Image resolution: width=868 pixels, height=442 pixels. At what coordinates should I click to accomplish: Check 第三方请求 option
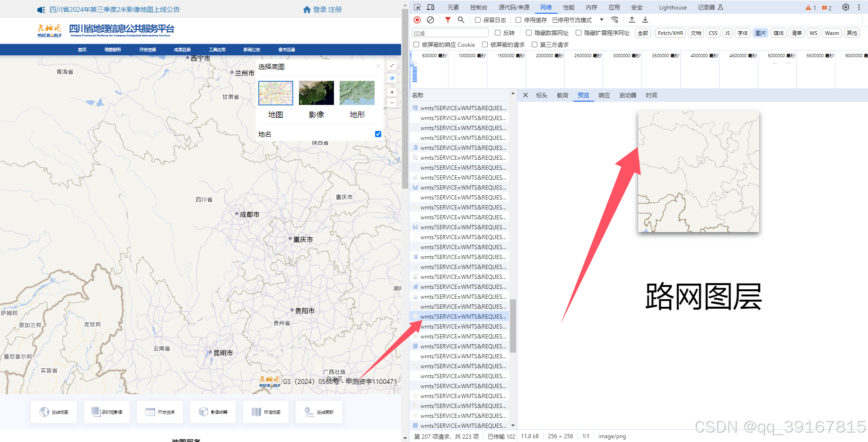point(535,44)
